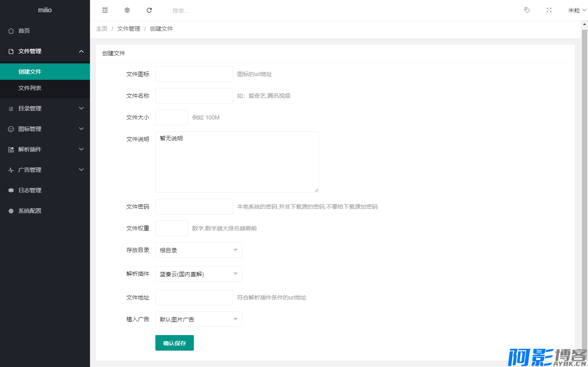Toggle the sidebar collapse icon

coord(105,10)
